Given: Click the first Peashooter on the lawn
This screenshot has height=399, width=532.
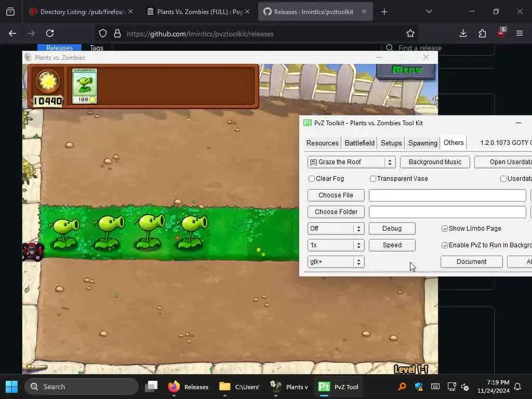Looking at the screenshot, I should point(64,233).
